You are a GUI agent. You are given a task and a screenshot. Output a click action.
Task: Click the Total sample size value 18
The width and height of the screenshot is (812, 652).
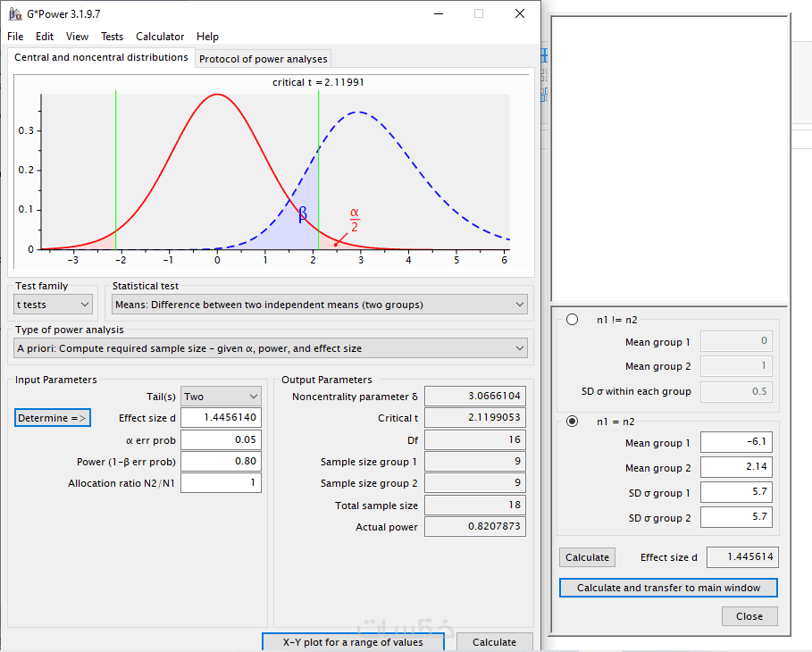point(475,506)
